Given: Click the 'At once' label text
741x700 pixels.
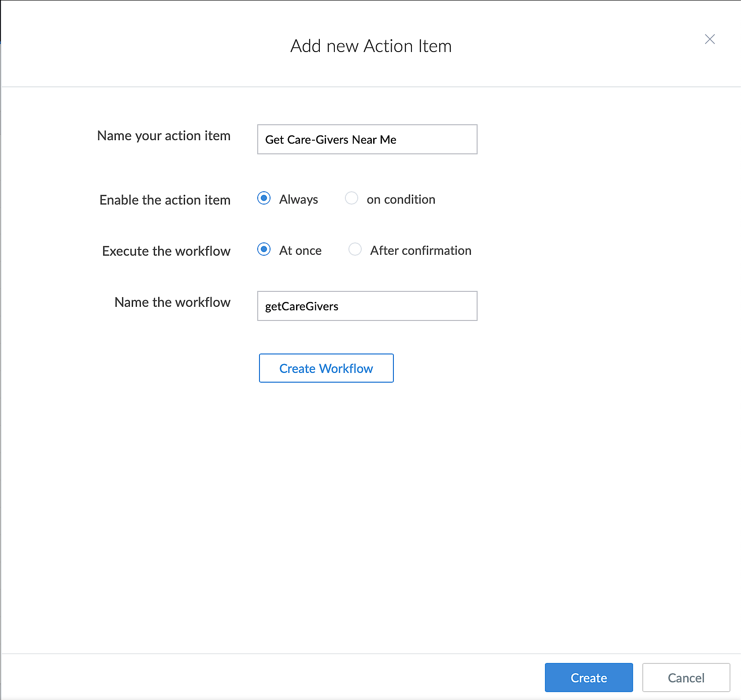Looking at the screenshot, I should pyautogui.click(x=300, y=251).
